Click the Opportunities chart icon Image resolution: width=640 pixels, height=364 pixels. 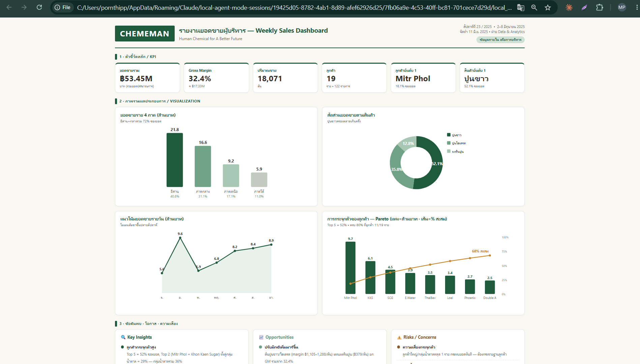(x=261, y=337)
